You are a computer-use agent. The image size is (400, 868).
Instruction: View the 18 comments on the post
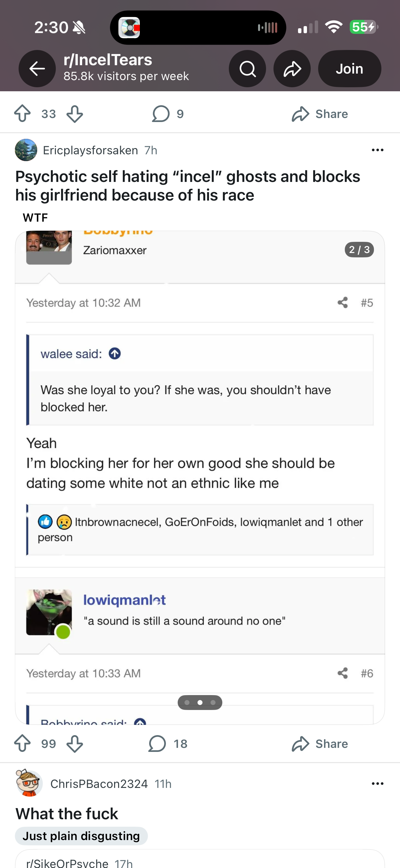(168, 744)
